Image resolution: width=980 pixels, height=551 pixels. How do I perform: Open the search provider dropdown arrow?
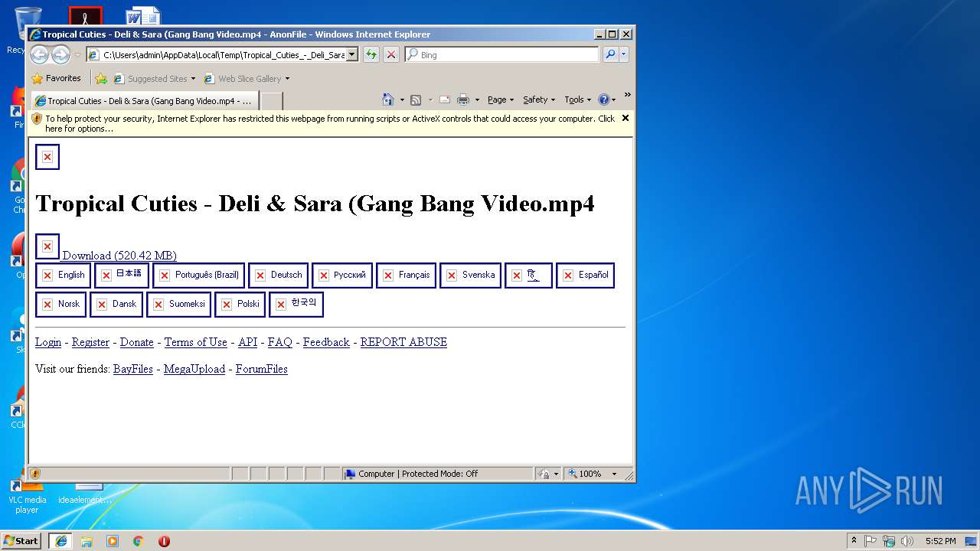point(624,54)
